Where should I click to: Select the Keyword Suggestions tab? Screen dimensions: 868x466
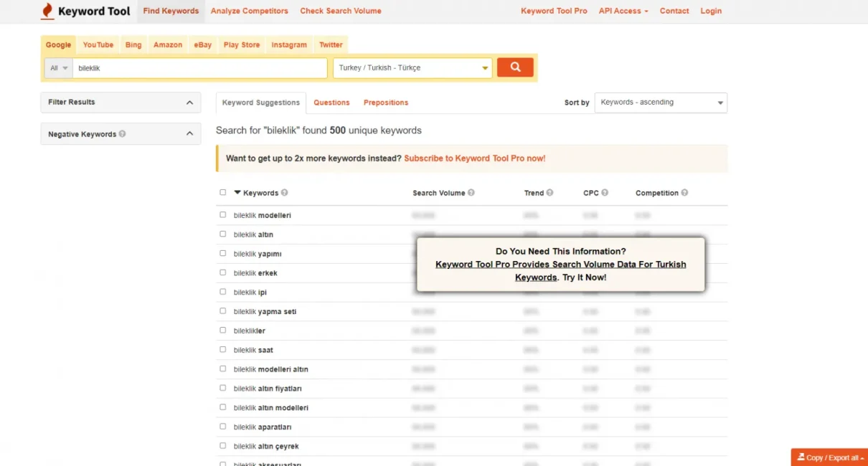pyautogui.click(x=261, y=103)
